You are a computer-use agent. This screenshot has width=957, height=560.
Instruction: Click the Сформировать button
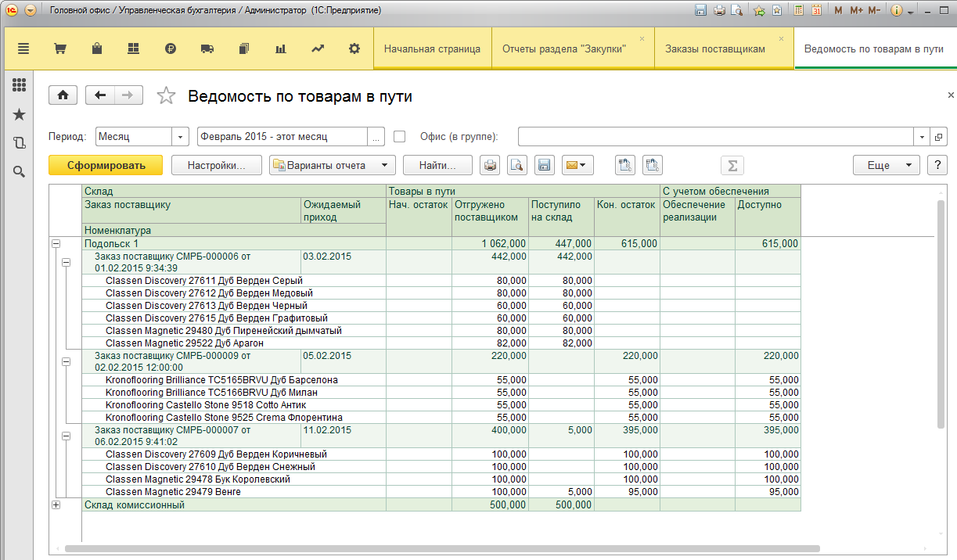(106, 165)
